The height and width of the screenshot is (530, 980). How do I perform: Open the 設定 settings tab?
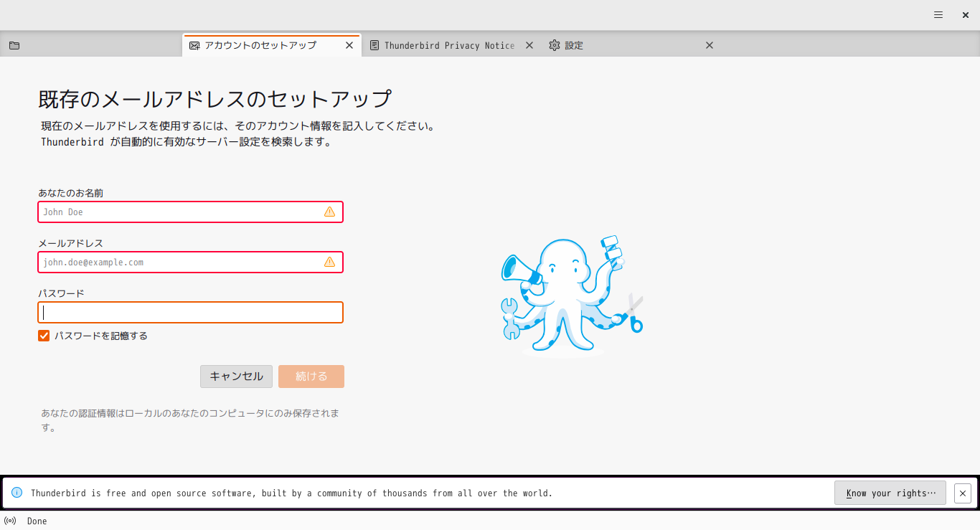574,44
